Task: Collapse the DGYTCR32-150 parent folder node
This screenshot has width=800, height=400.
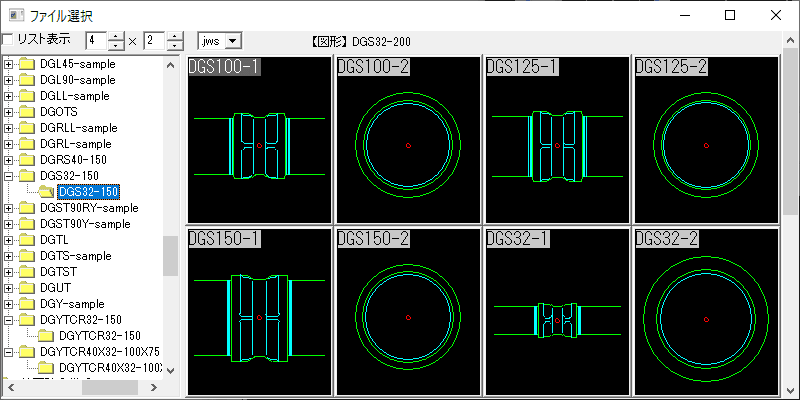Action: click(x=9, y=320)
